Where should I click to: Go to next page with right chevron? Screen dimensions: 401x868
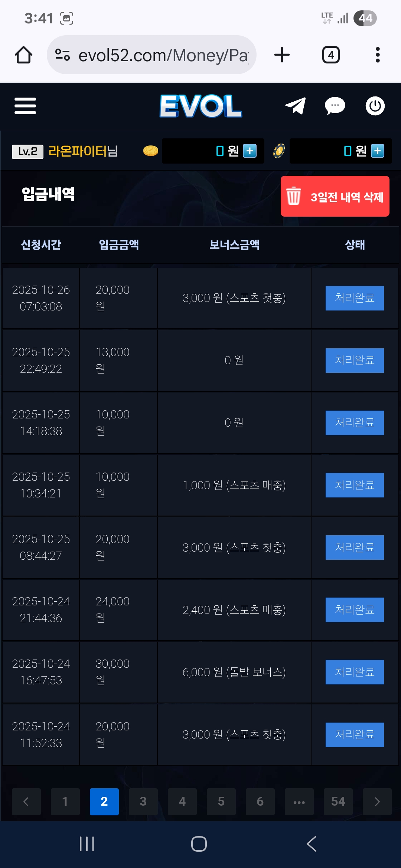coord(377,802)
